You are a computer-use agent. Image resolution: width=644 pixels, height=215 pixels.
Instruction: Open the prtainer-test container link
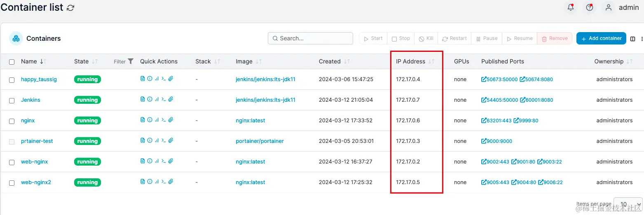coord(37,141)
